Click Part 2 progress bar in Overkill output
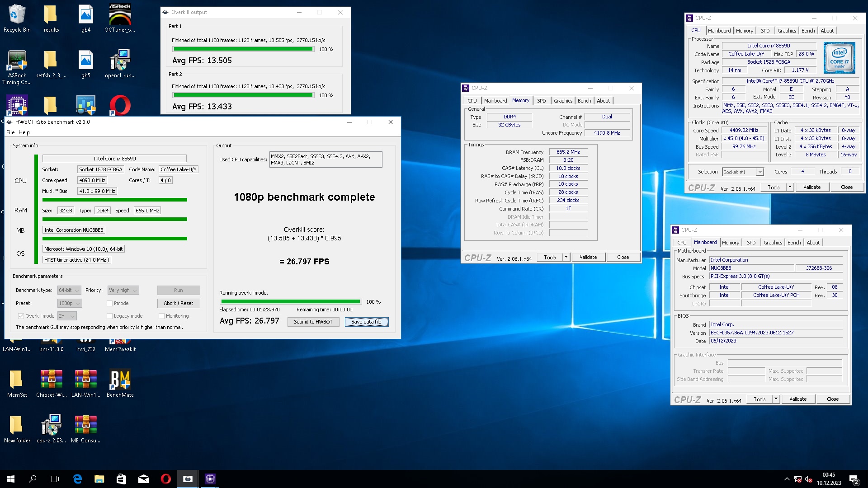868x488 pixels. pos(243,95)
